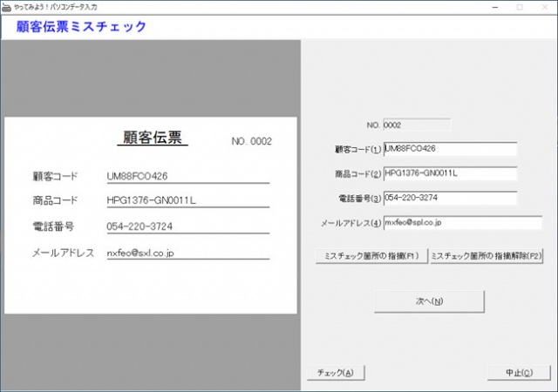Click the application icon in title bar
Screen dimensions: 558x392
click(x=6, y=7)
